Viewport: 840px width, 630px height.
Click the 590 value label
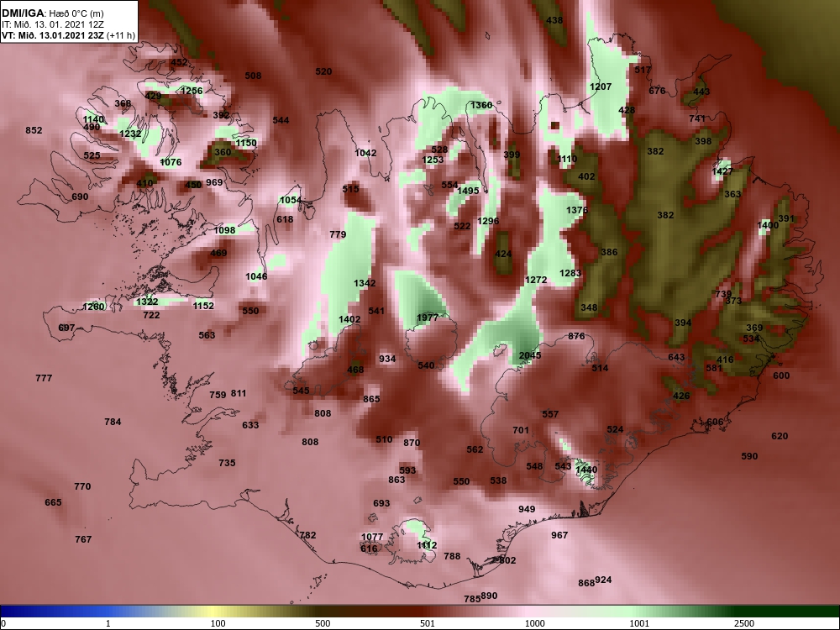749,456
